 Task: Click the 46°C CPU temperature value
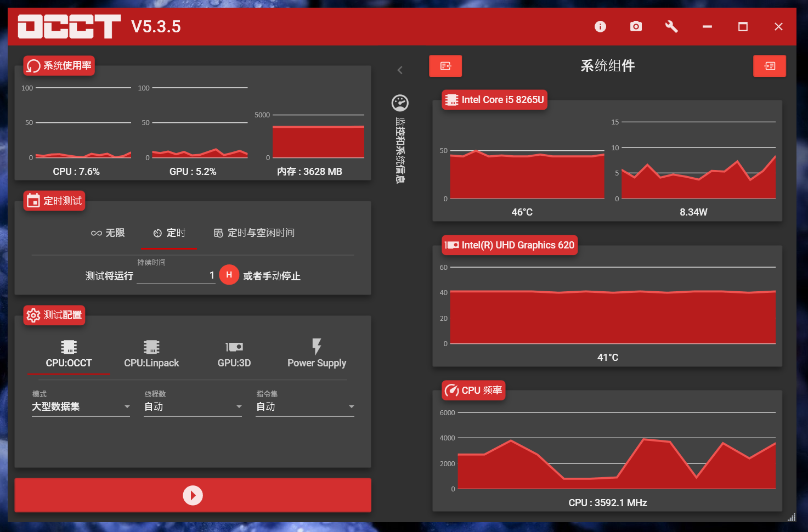(x=522, y=212)
